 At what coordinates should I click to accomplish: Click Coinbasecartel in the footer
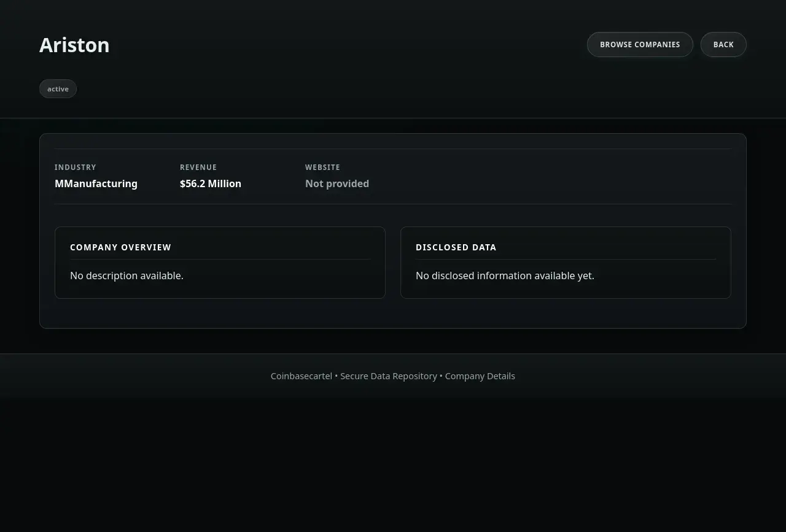301,376
